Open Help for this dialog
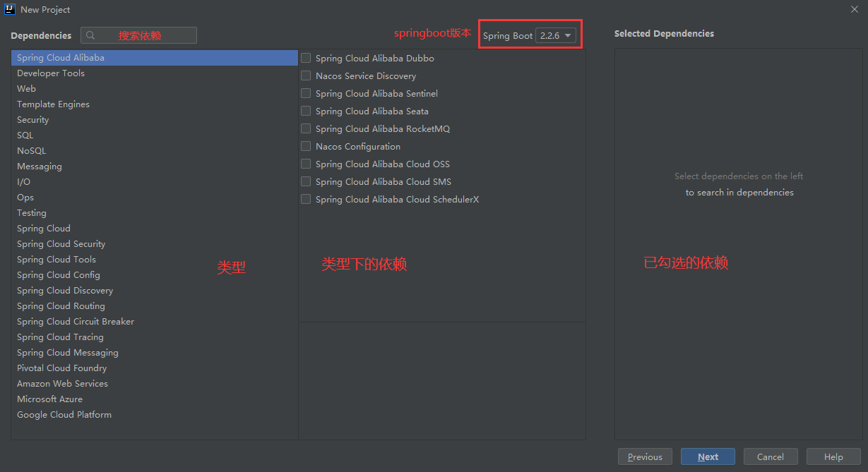This screenshot has width=868, height=472. click(833, 456)
